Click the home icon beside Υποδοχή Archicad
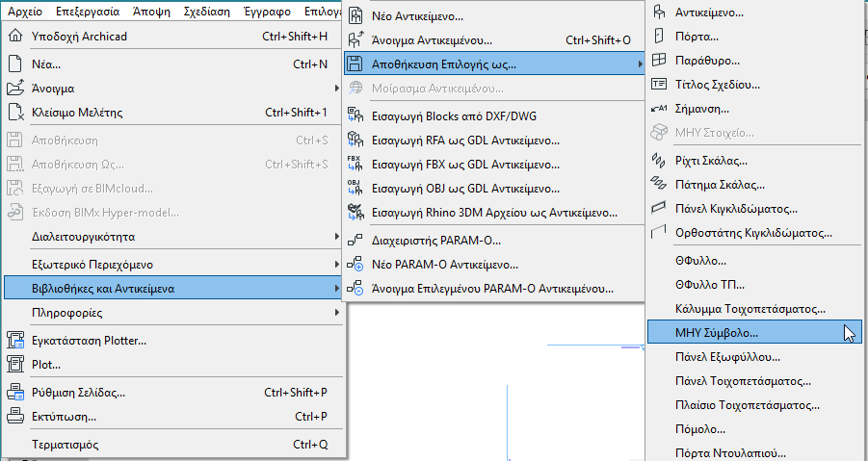Image resolution: width=868 pixels, height=461 pixels. click(x=15, y=37)
